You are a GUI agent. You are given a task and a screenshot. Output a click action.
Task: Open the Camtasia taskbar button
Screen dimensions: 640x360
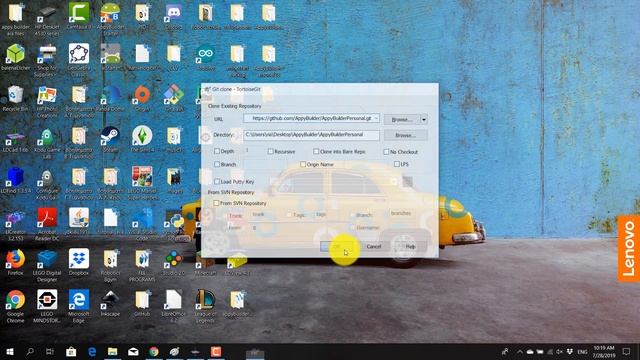click(x=216, y=351)
